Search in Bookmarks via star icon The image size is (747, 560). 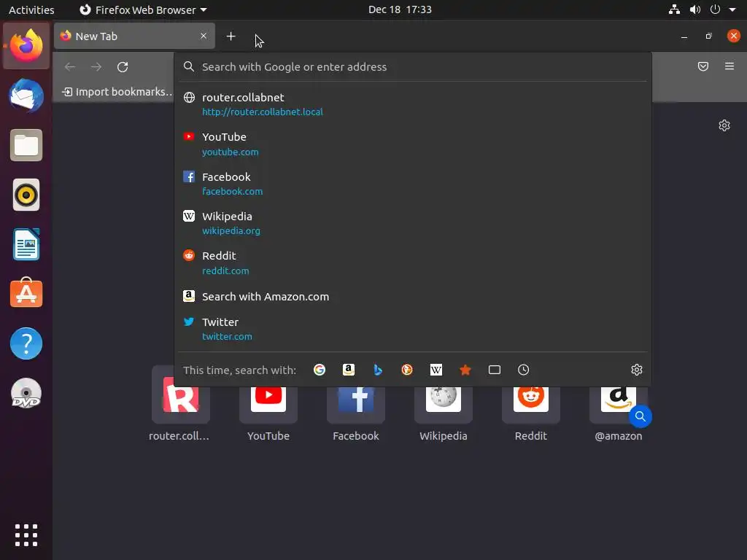(x=465, y=370)
